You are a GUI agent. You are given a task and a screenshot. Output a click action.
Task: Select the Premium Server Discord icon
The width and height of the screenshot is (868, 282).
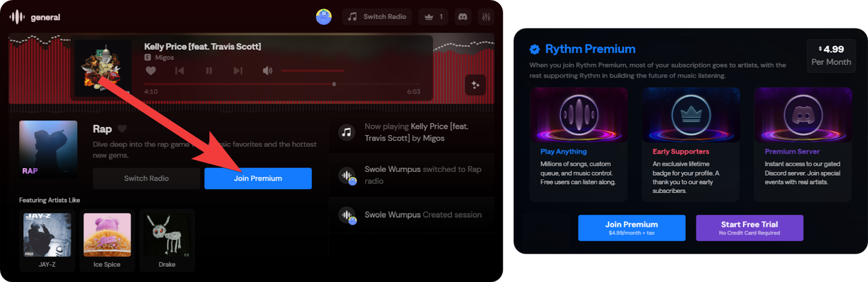803,115
